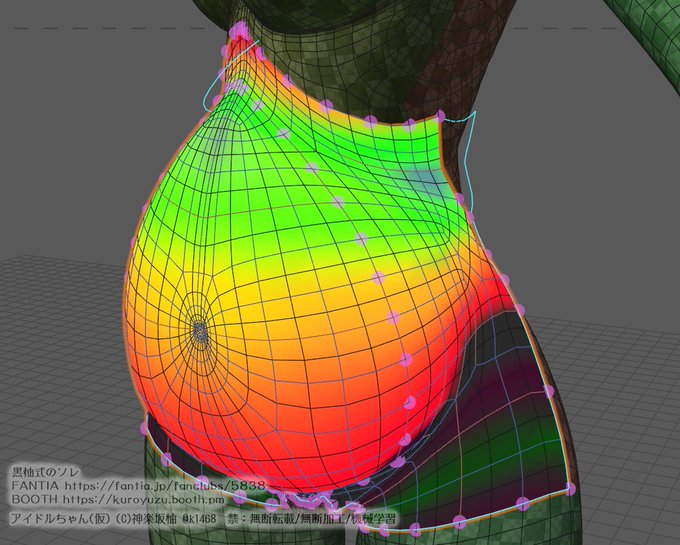Select the mesh pole vertex at the navel
680x545 pixels.
201,333
